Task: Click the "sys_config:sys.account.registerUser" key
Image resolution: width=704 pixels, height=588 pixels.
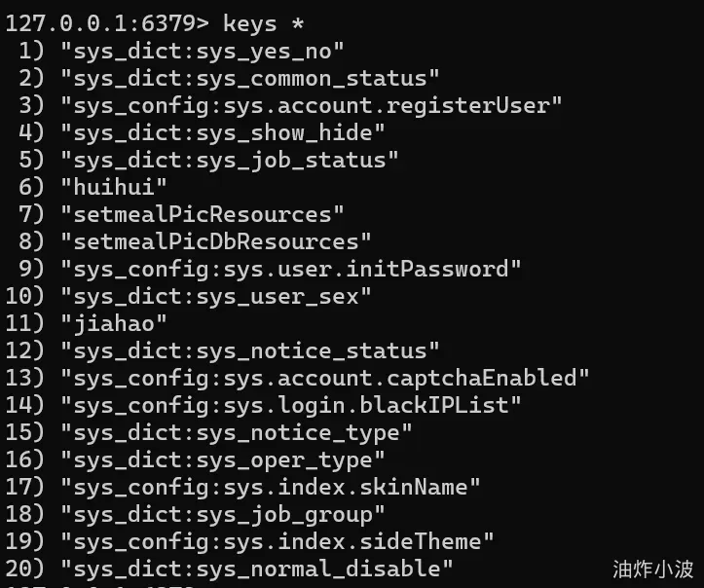Action: coord(312,104)
